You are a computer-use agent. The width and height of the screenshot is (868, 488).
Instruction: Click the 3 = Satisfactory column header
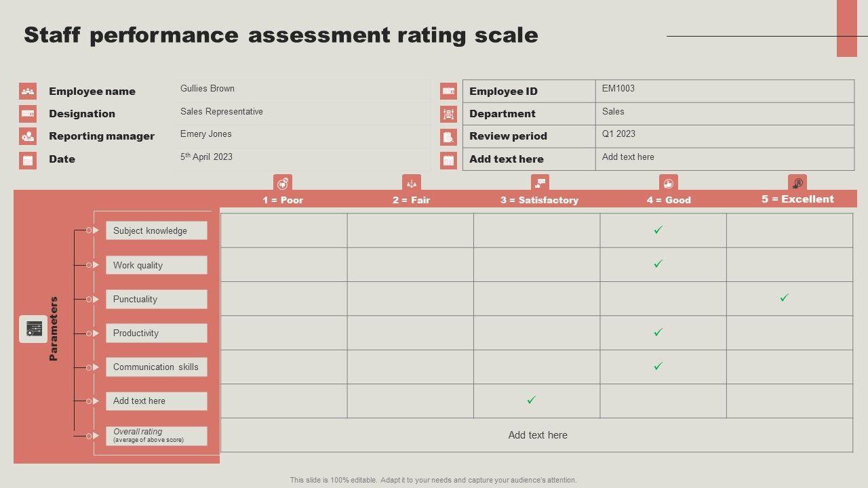(540, 200)
